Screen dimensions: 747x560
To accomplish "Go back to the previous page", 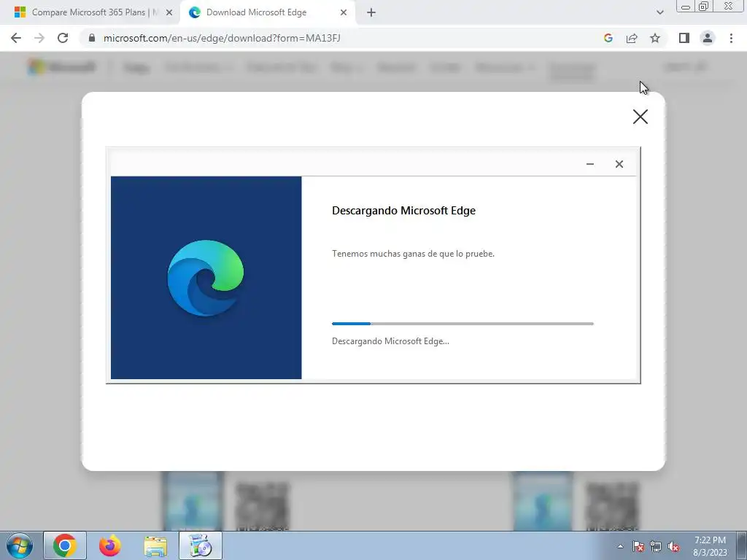I will tap(16, 38).
